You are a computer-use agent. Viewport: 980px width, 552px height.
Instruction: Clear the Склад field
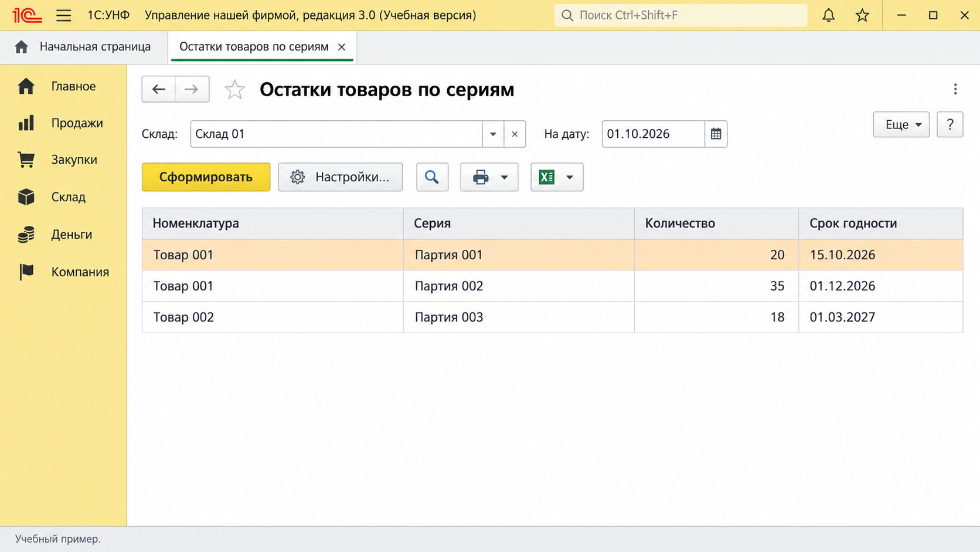(515, 134)
